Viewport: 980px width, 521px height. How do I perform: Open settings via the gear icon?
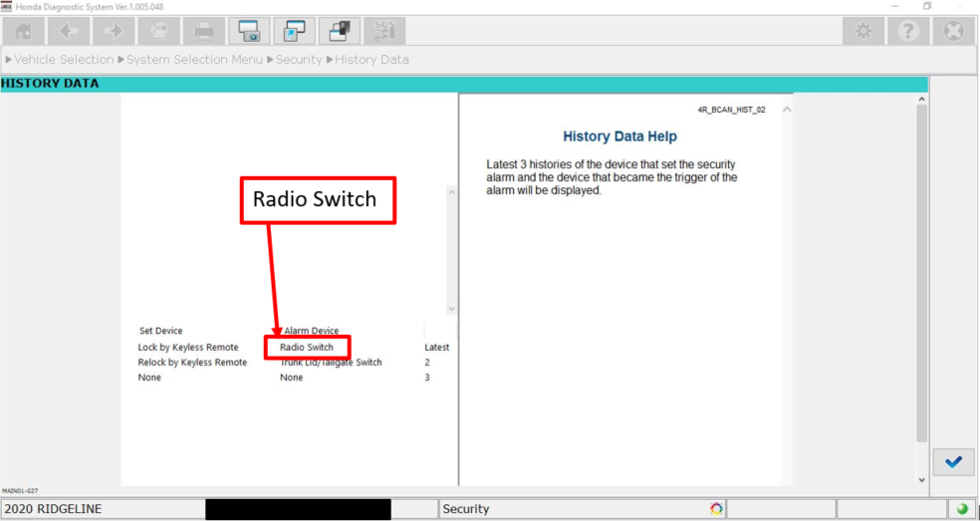pos(862,31)
